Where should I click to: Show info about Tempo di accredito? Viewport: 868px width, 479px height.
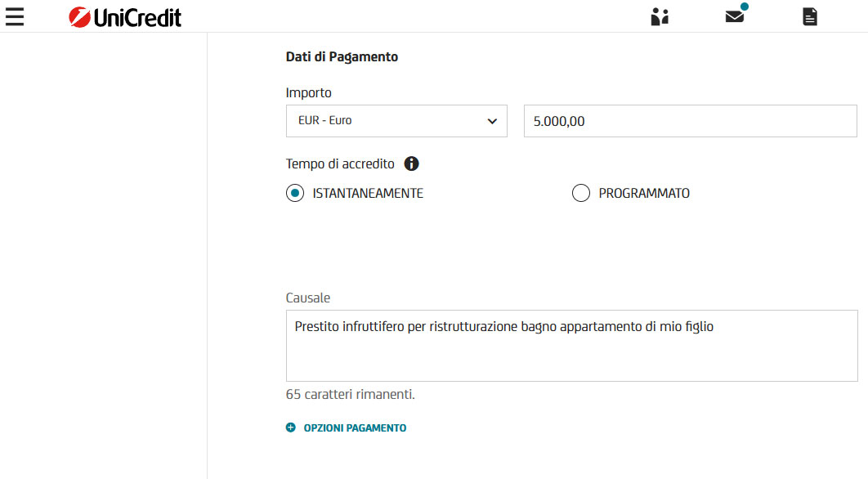point(412,163)
